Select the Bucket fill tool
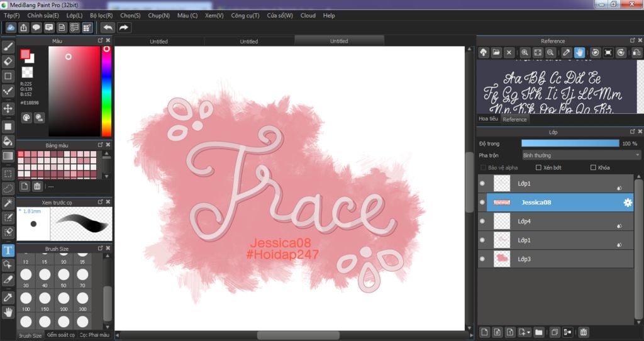 8,141
